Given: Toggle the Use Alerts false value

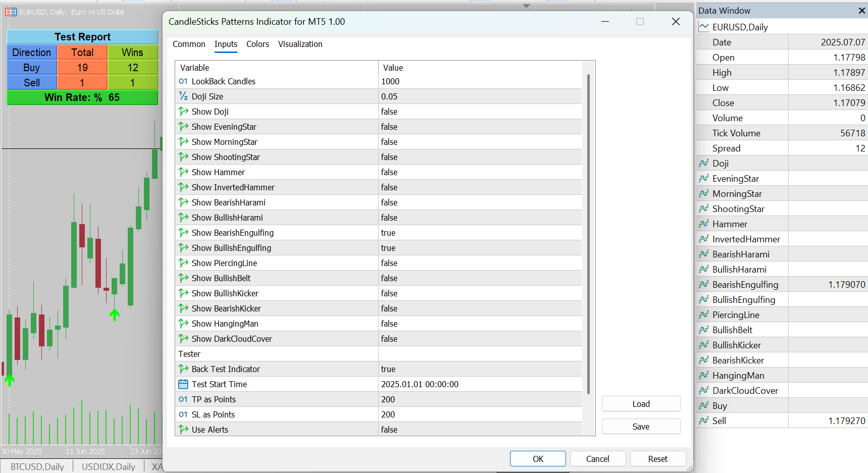Looking at the screenshot, I should tap(480, 429).
